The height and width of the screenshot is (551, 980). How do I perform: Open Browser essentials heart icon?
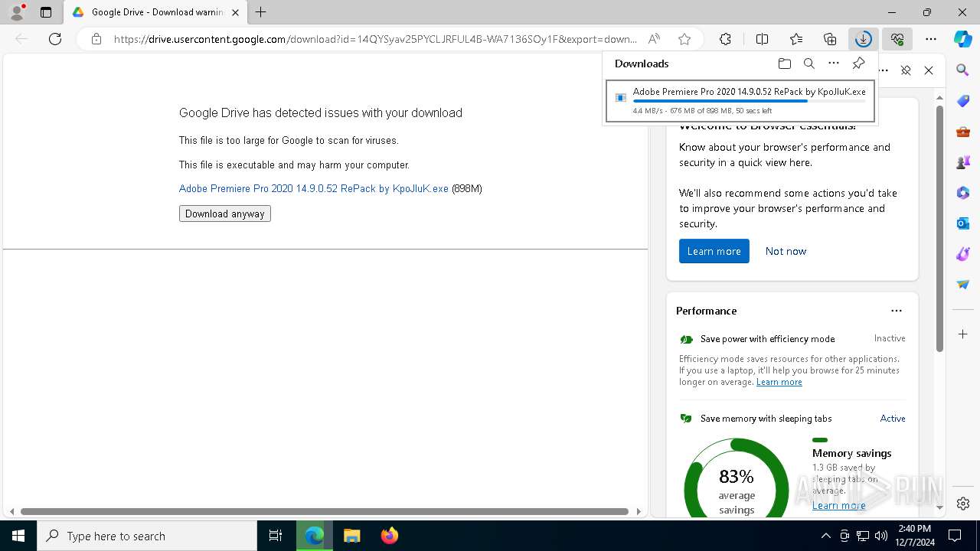tap(897, 39)
